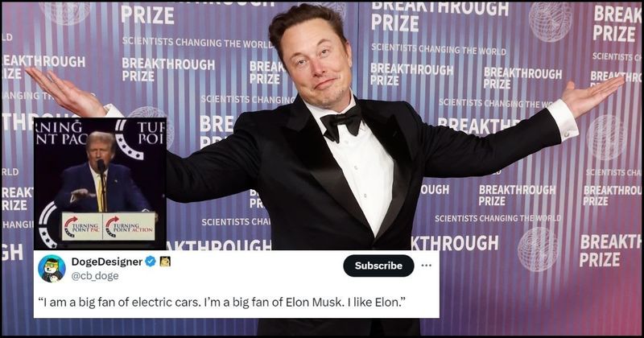This screenshot has height=338, width=644.
Task: Click the Subscribe button
Action: tap(378, 266)
